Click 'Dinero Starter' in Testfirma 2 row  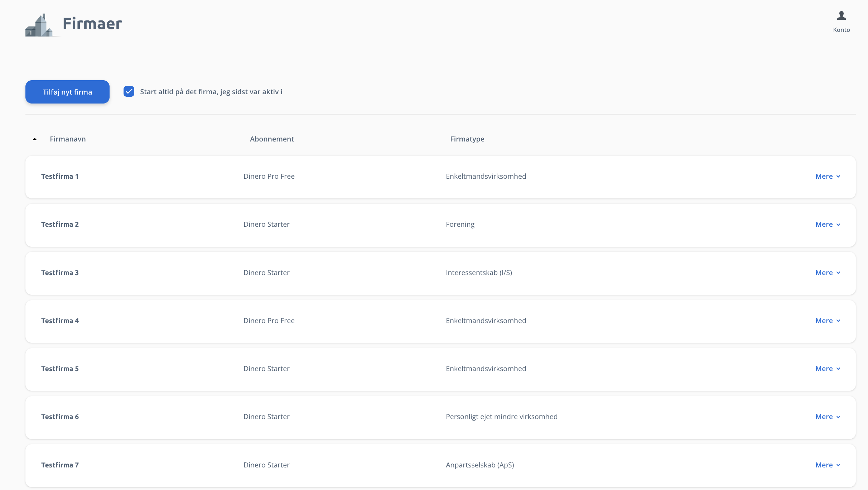(x=266, y=224)
